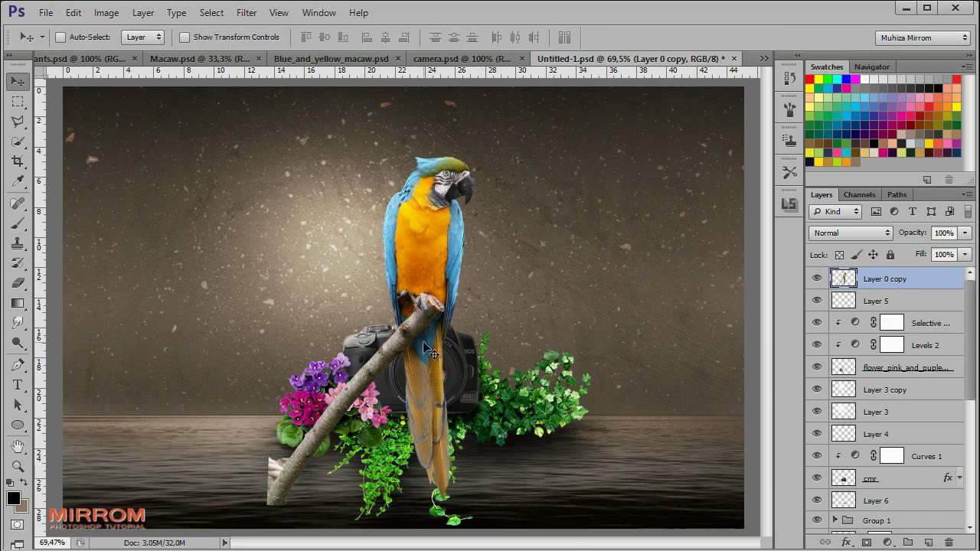The image size is (980, 551).
Task: Lock transparent pixels in Layers panel
Action: click(839, 255)
